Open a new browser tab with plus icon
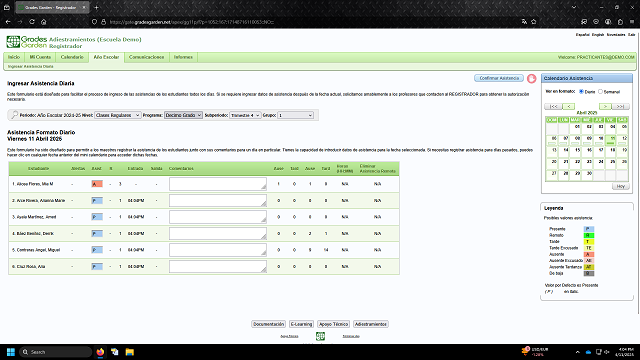The width and height of the screenshot is (640, 360). click(96, 7)
